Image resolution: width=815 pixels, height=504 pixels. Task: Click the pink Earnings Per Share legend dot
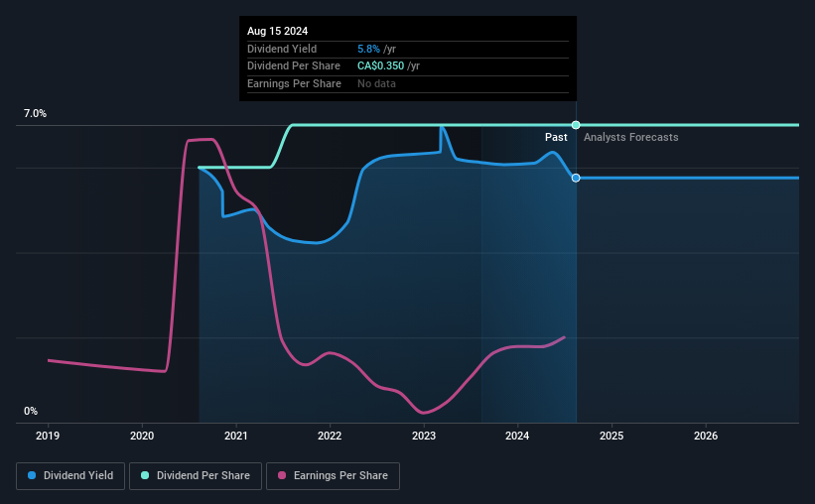pos(282,475)
